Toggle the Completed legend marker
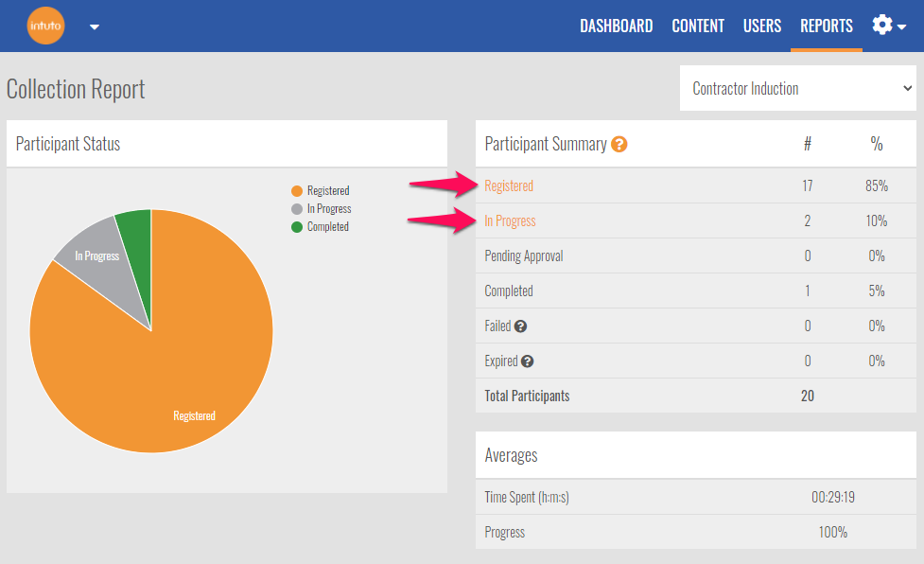The image size is (924, 564). (x=297, y=227)
